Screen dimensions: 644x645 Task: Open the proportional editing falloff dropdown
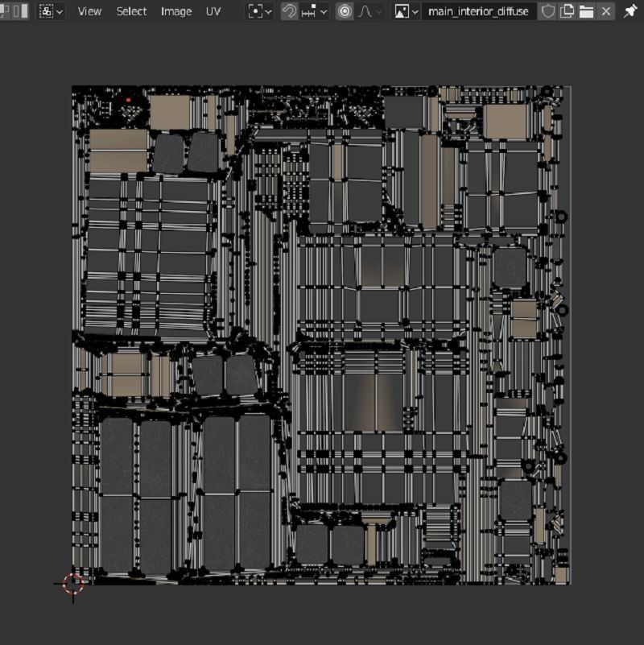click(369, 11)
